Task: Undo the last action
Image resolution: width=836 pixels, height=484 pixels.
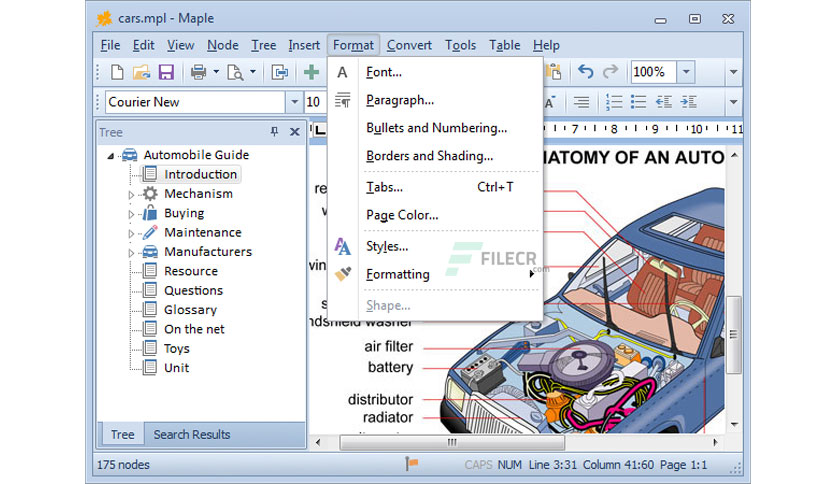Action: pyautogui.click(x=585, y=71)
